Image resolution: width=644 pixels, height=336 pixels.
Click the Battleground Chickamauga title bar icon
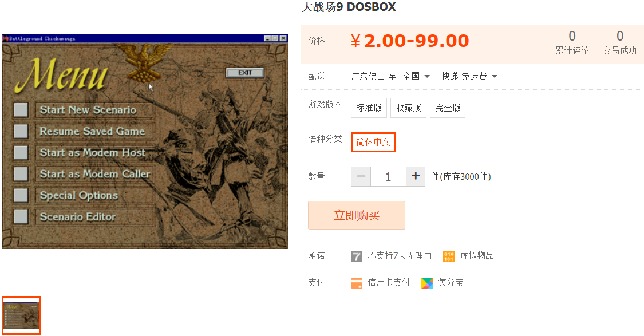click(x=5, y=38)
